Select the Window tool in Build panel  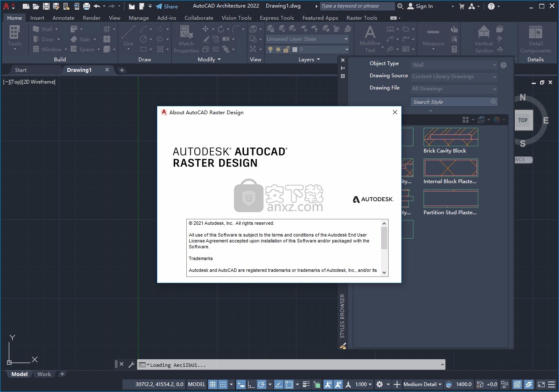47,49
